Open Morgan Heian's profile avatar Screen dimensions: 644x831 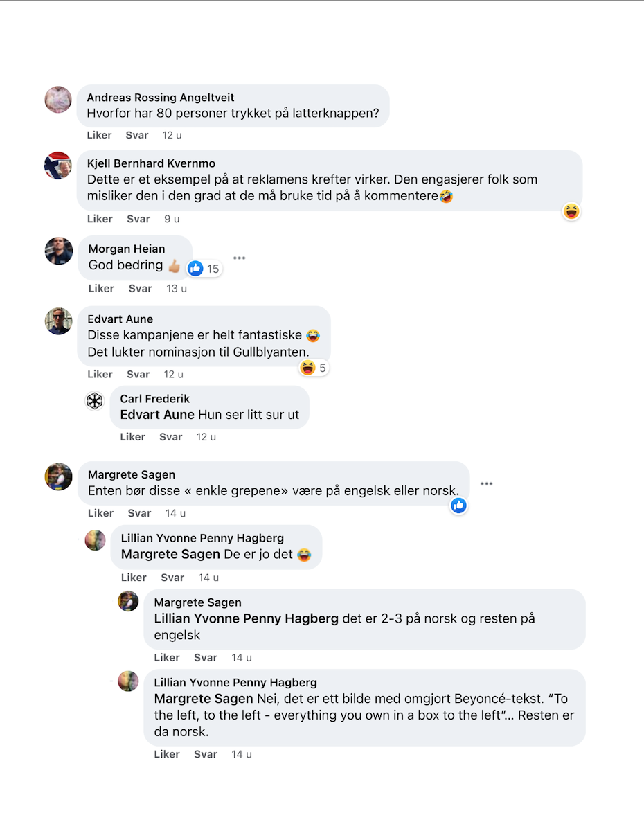[58, 251]
